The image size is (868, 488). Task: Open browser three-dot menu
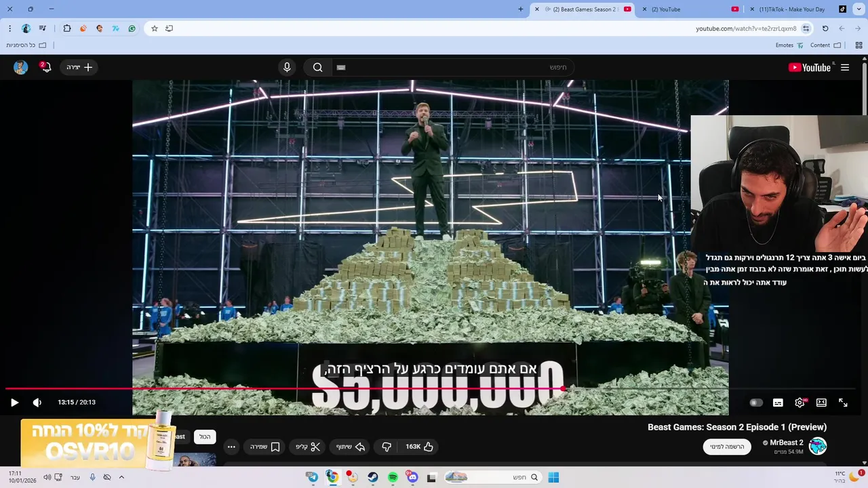click(x=9, y=28)
